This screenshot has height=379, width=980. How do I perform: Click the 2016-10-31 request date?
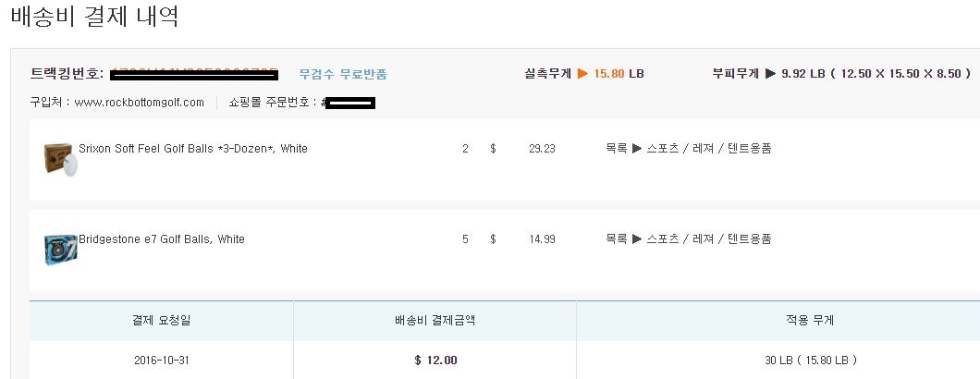tap(161, 360)
